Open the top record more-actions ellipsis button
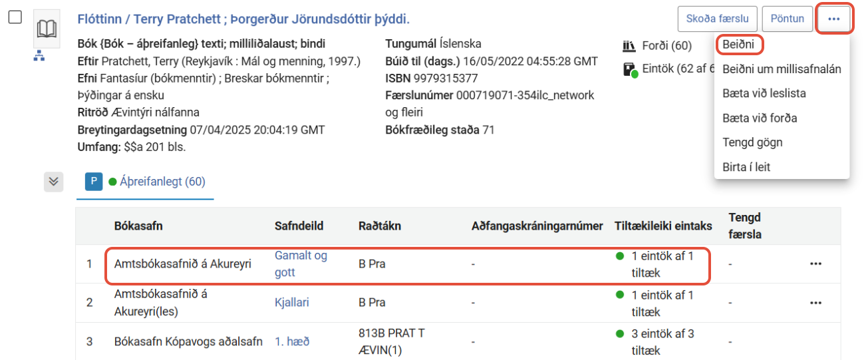Screen dimensions: 868x360 (x=834, y=19)
